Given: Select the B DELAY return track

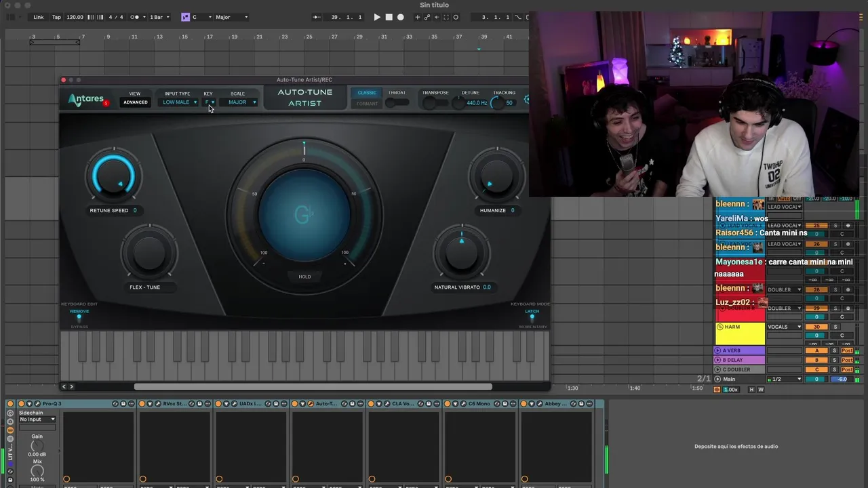Looking at the screenshot, I should [740, 360].
